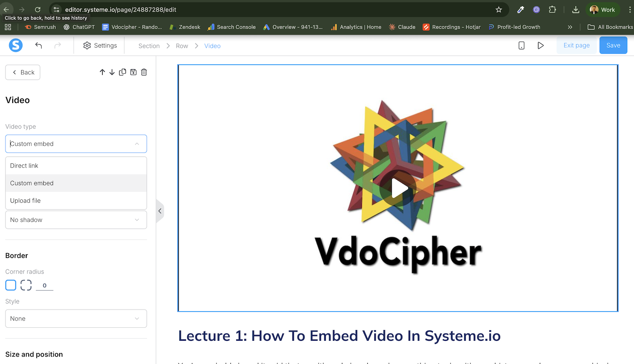Click the Exit page button
Screen dimensions: 634x364
pos(577,45)
